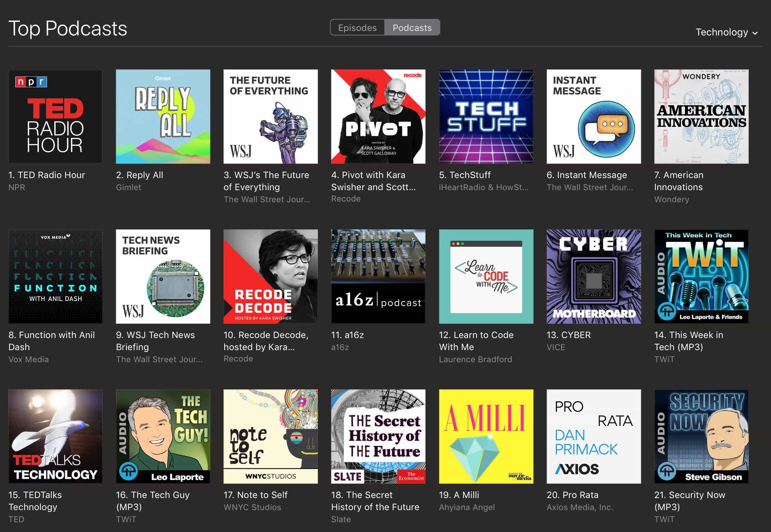
Task: Switch to the Episodes segment
Action: tap(357, 28)
